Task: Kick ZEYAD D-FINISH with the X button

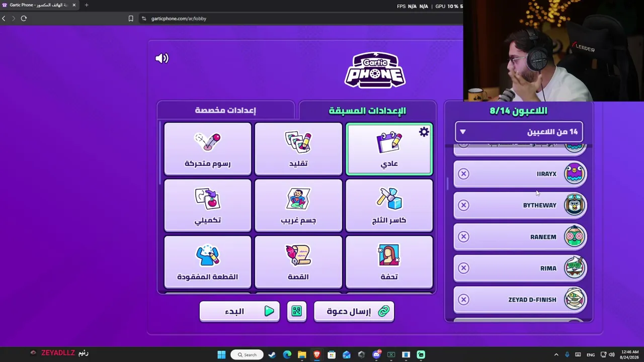Action: (463, 299)
